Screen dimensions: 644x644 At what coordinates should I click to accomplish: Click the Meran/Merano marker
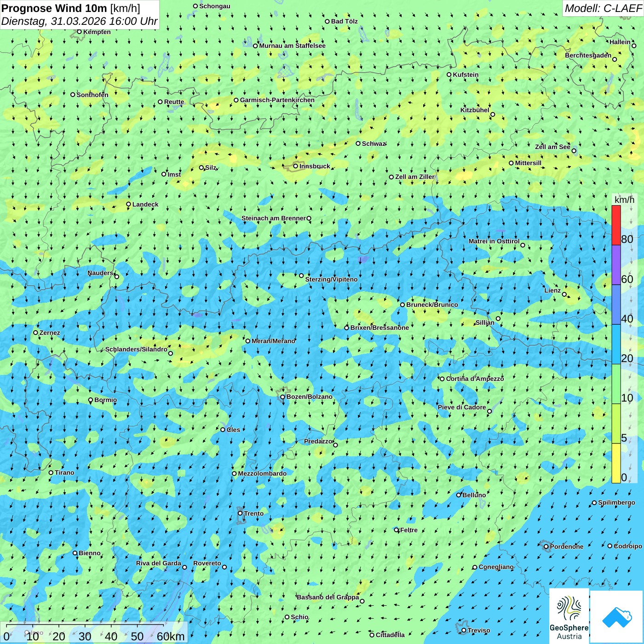tap(247, 341)
